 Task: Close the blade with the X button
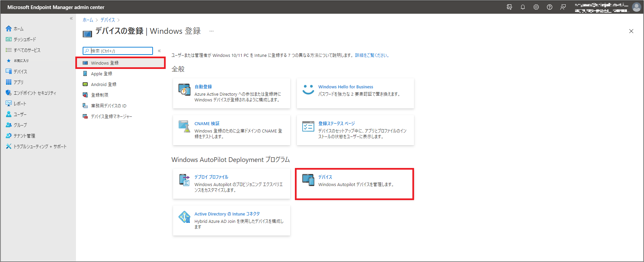(631, 31)
